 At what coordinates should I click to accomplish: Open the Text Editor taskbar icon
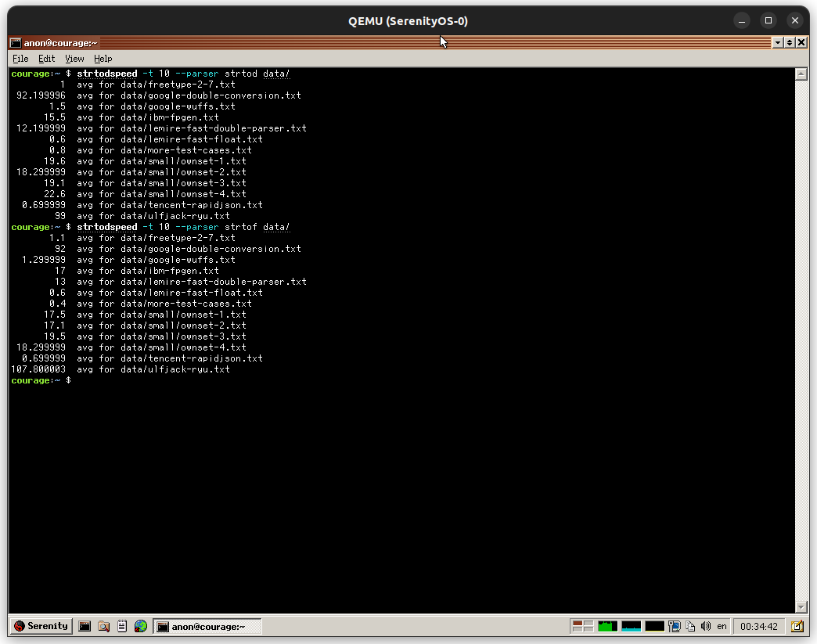pos(121,626)
